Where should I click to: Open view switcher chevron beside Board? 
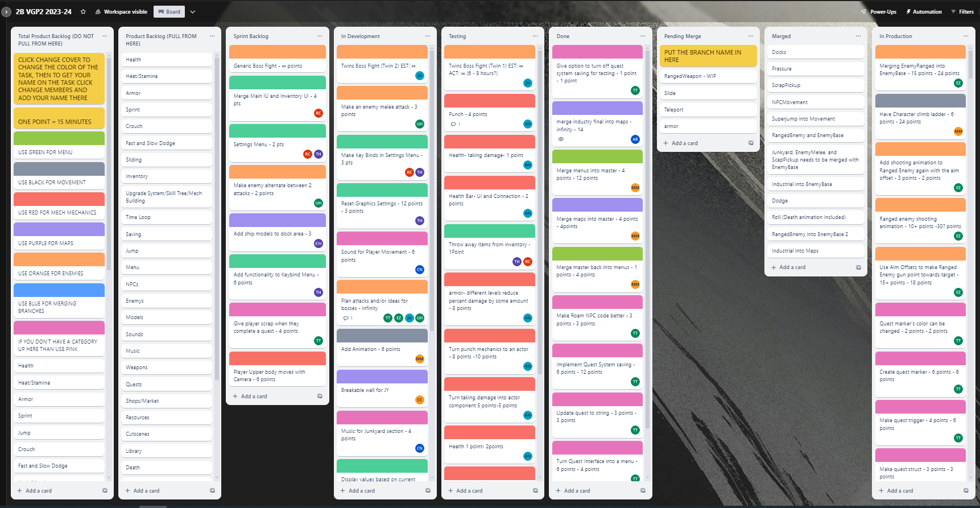pos(192,11)
